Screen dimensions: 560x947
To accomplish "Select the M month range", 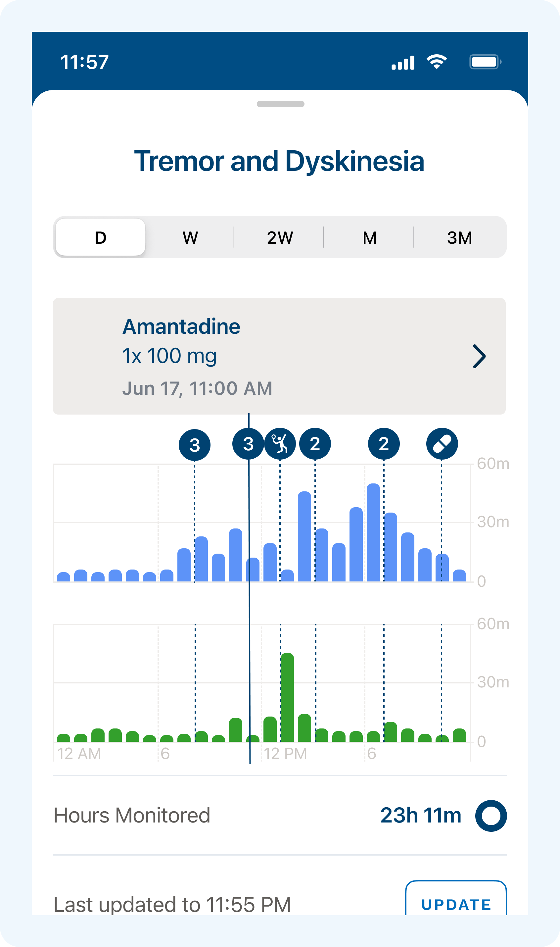I will pos(369,237).
